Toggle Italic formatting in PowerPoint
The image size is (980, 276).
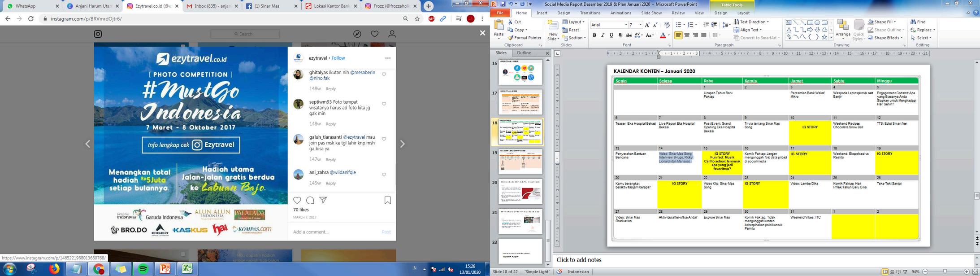[x=603, y=35]
